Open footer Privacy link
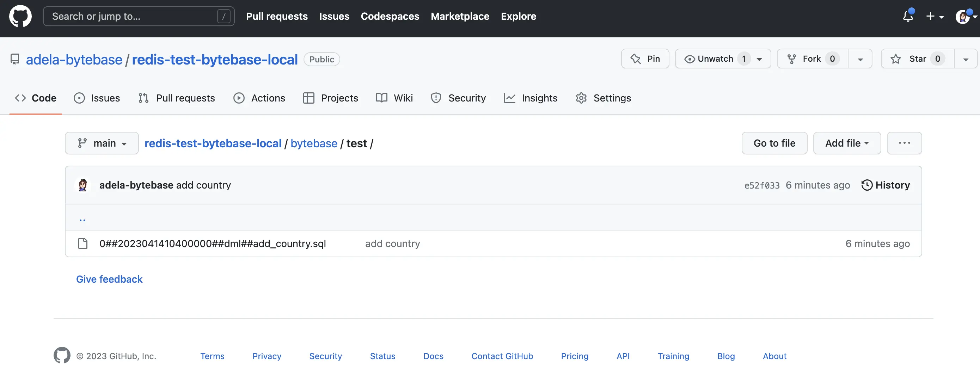This screenshot has height=375, width=980. pyautogui.click(x=267, y=356)
